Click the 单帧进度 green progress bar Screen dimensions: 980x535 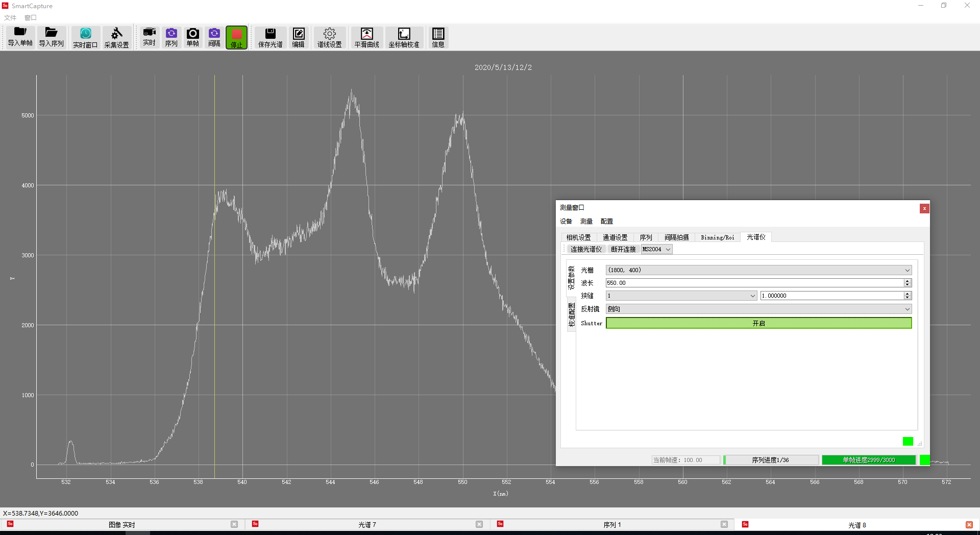(868, 460)
